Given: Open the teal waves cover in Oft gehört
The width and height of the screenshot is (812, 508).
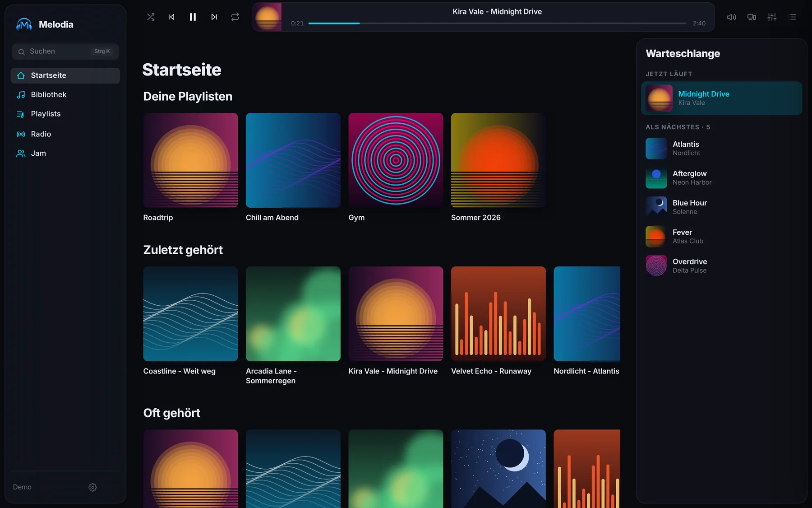Looking at the screenshot, I should coord(293,469).
